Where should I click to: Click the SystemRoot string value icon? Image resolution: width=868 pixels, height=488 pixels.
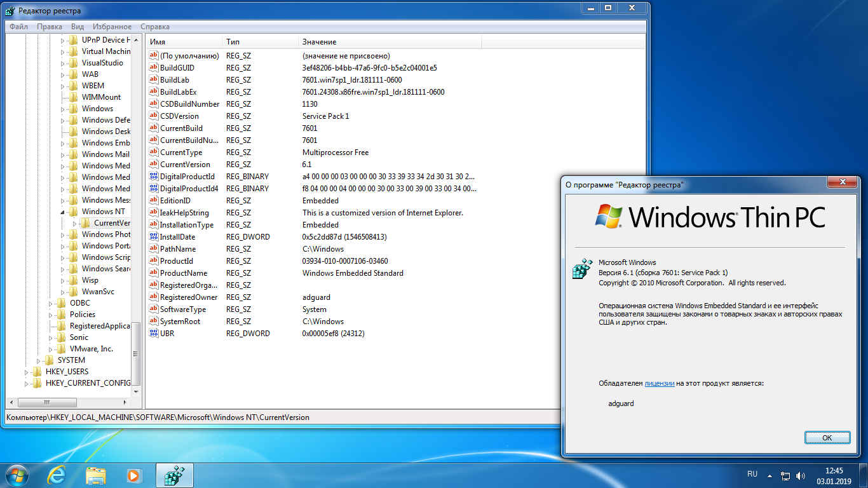pyautogui.click(x=153, y=321)
